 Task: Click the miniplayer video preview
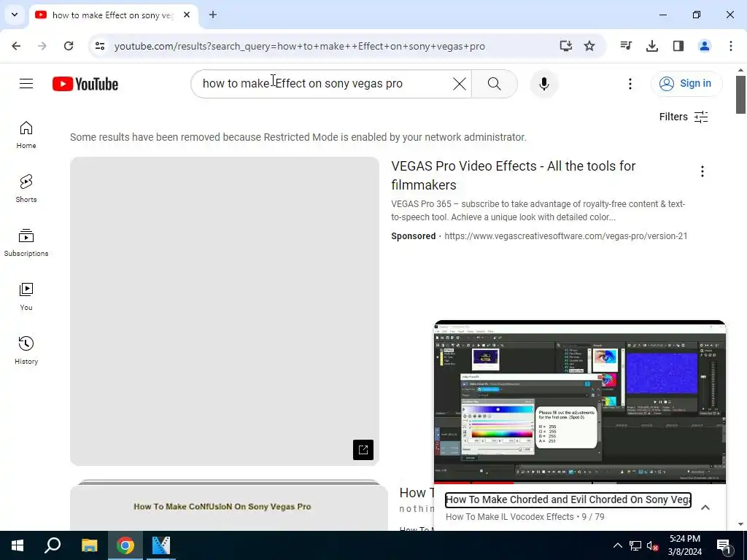(580, 402)
